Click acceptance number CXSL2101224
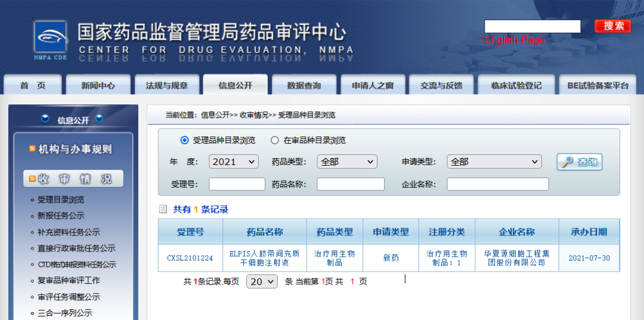The image size is (644, 320). (x=190, y=259)
